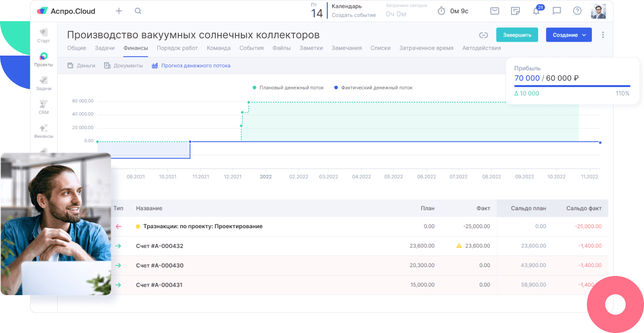Click the Прибыль progress bar
The width and height of the screenshot is (644, 333).
572,86
